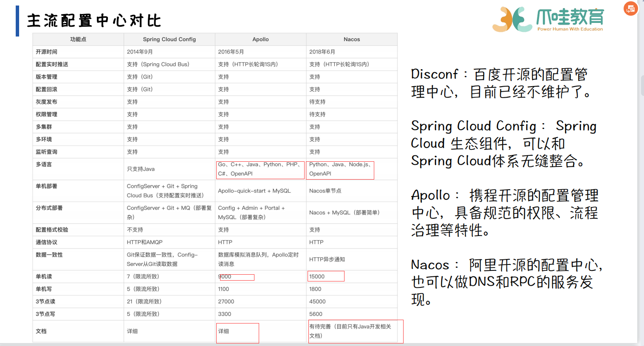Select the 多集群 row label

[x=44, y=127]
